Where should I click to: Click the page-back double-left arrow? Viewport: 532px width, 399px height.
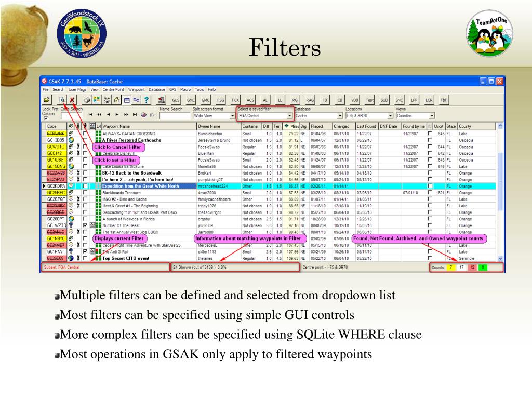[x=99, y=115]
